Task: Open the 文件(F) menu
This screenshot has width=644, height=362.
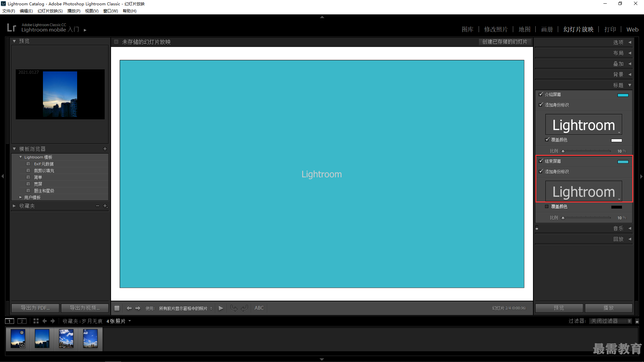Action: pyautogui.click(x=9, y=11)
